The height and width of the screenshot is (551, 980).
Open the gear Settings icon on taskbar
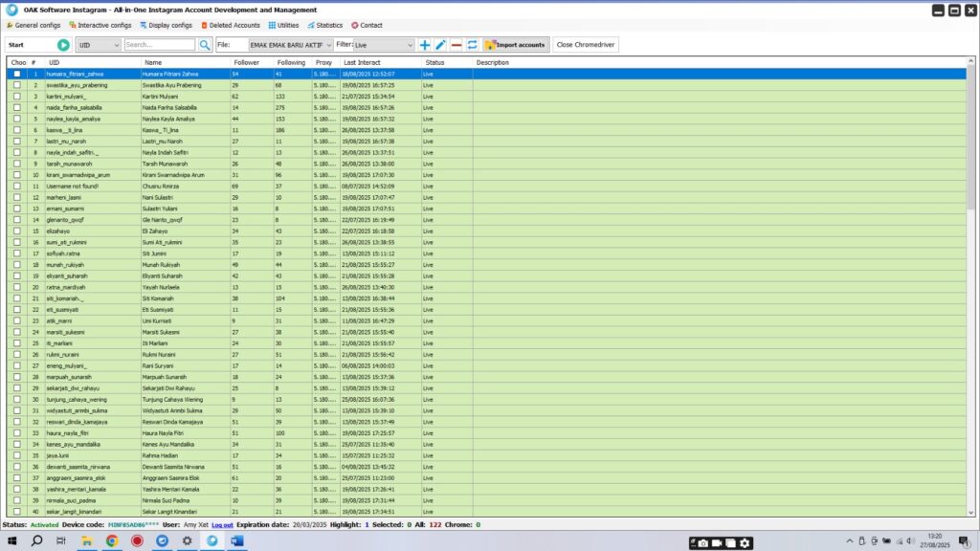click(x=187, y=541)
